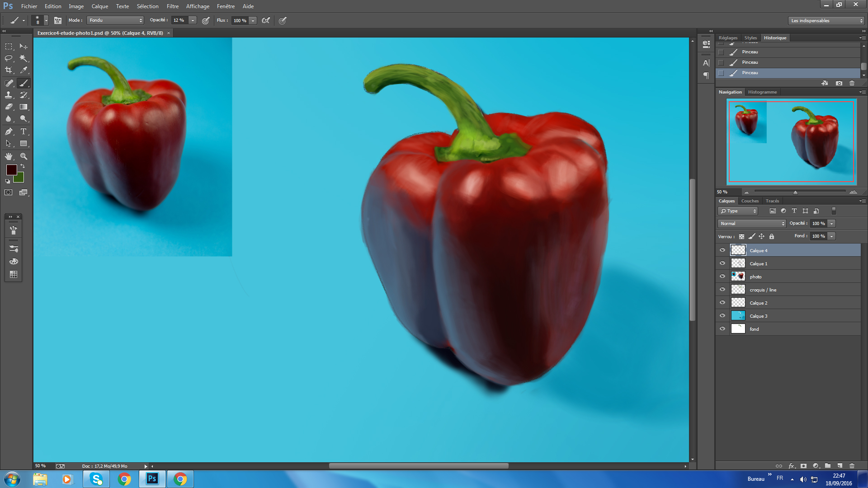Open the layer blend mode Normal dropdown
Viewport: 868px width, 488px height.
(752, 224)
